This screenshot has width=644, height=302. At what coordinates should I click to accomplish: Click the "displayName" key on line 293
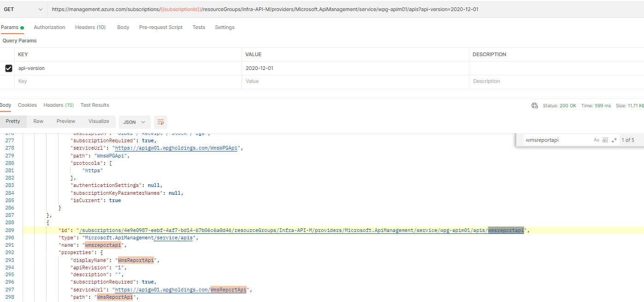89,260
